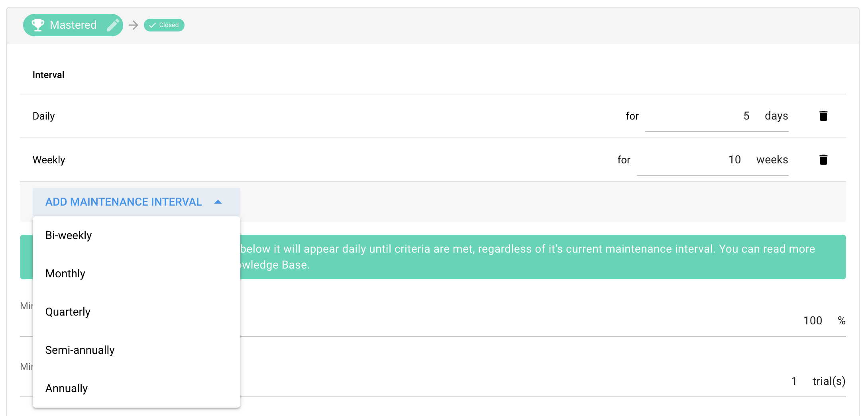Click the arrow icon between status badges
Image resolution: width=868 pixels, height=416 pixels.
(134, 25)
